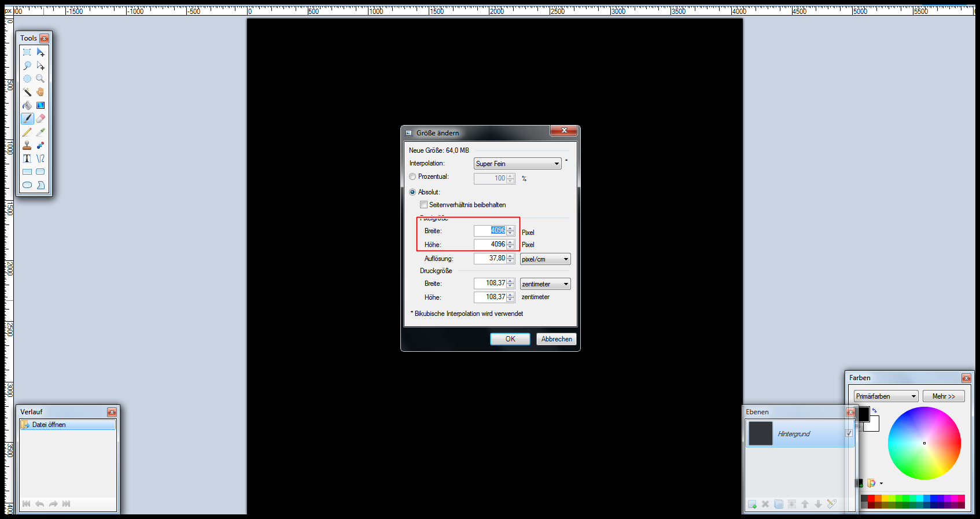Click the add new layer icon
Screen dimensions: 980x519
click(x=752, y=504)
